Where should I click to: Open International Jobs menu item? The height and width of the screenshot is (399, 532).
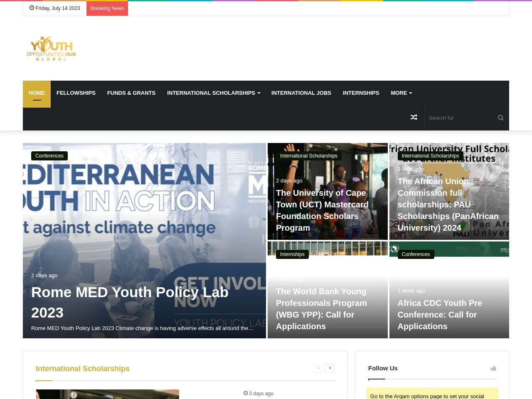[x=301, y=93]
